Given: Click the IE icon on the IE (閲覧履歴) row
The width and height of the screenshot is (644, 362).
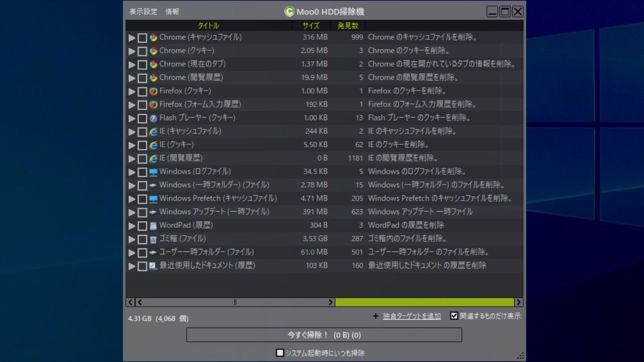Looking at the screenshot, I should 153,158.
